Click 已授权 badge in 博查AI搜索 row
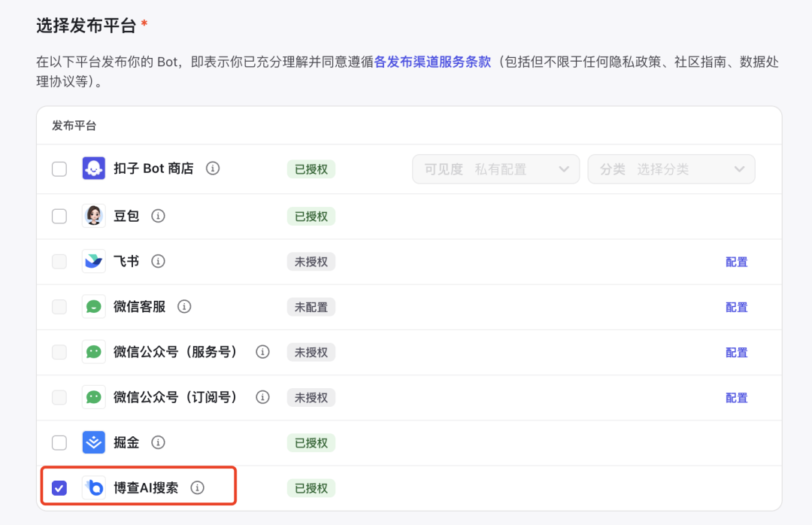Screen dimensions: 812x525 coord(311,488)
